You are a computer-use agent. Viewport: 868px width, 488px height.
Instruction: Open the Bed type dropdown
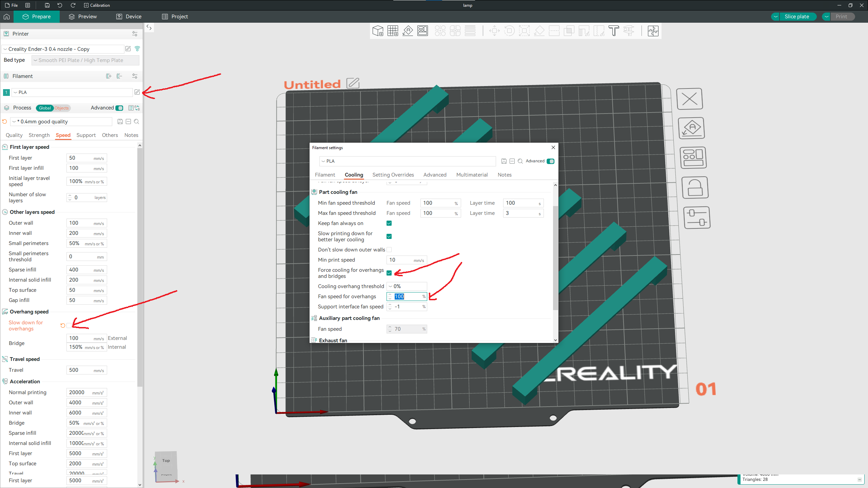click(x=85, y=60)
